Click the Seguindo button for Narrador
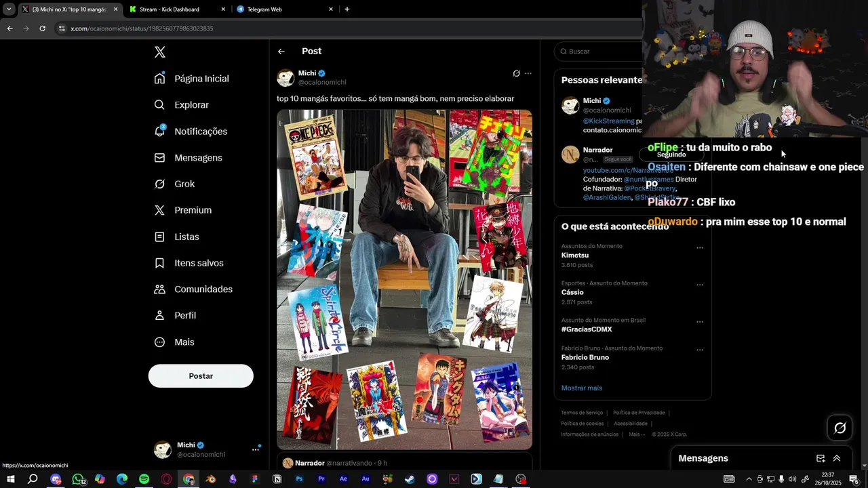The height and width of the screenshot is (488, 868). click(x=671, y=155)
